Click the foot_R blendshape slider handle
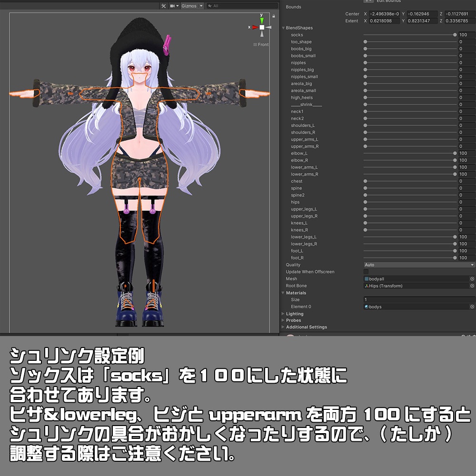 click(x=455, y=258)
